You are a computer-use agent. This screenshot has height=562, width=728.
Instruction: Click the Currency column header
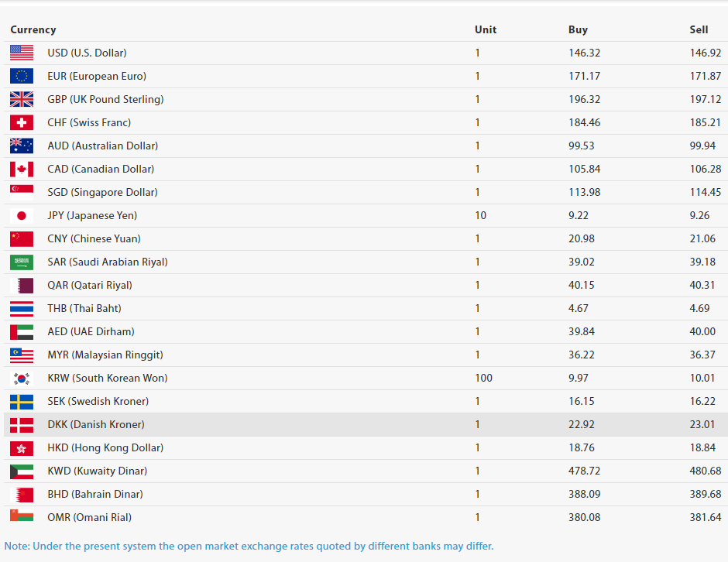[x=33, y=29]
